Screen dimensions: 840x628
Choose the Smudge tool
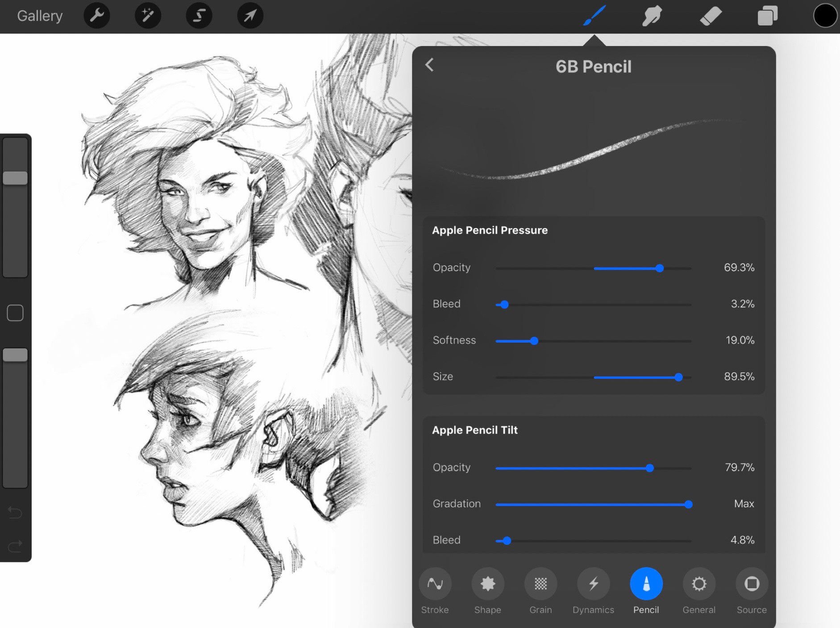[x=652, y=16]
